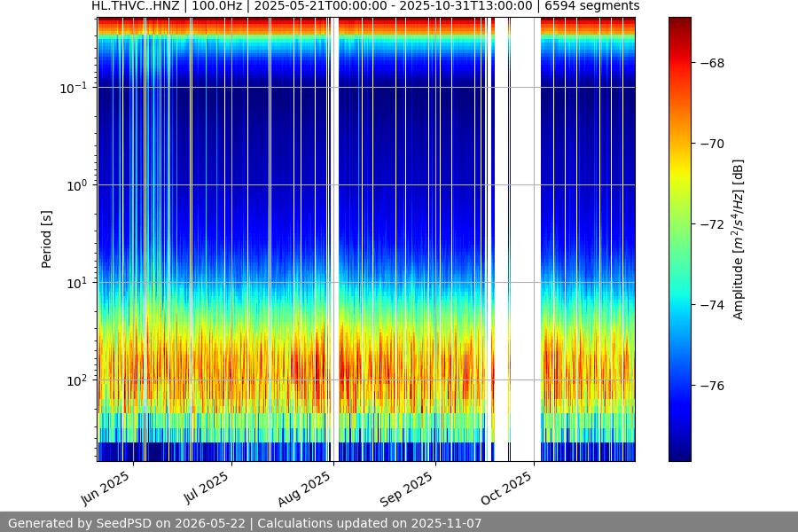The height and width of the screenshot is (532, 798).
Task: Click the 10¹ y-axis tick label
Action: coord(76,283)
